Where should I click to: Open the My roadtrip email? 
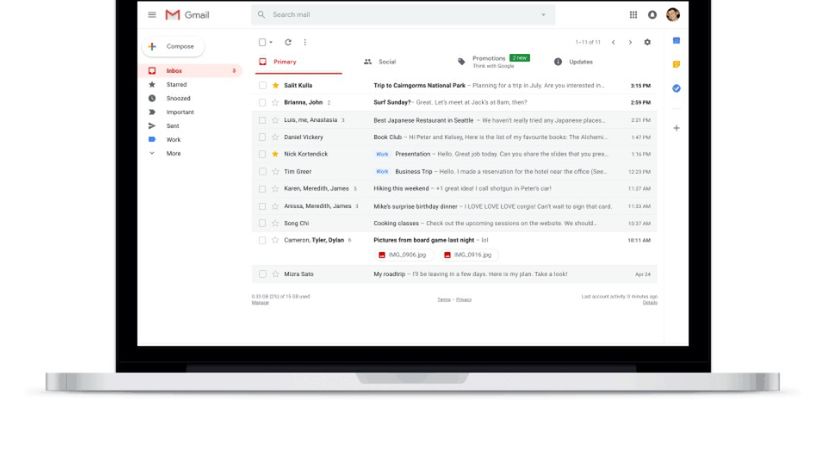[x=455, y=274]
